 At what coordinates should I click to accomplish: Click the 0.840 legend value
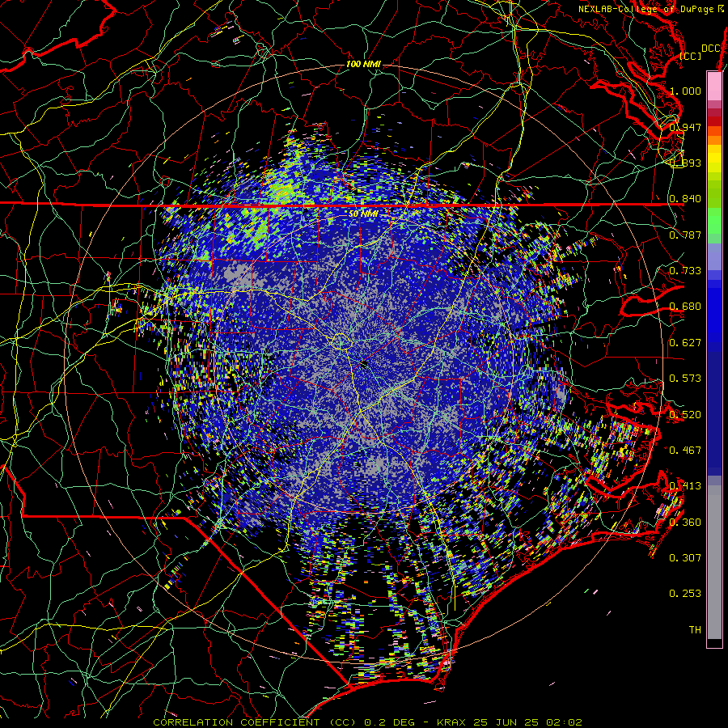(x=685, y=199)
